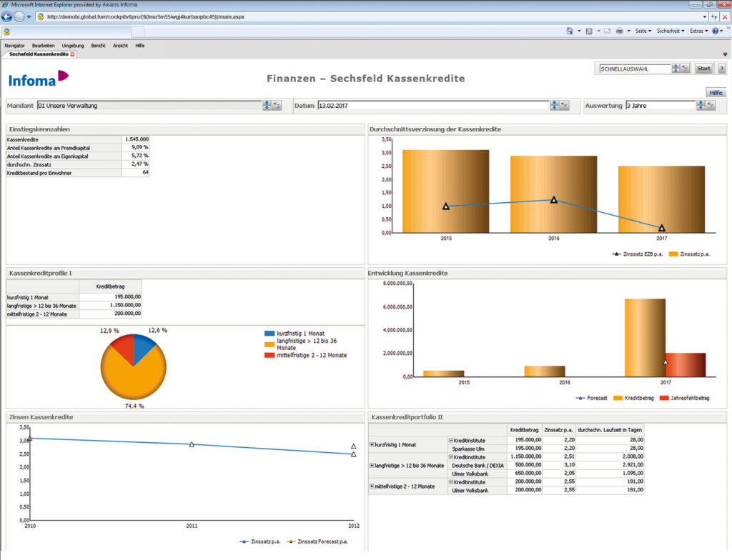Image resolution: width=732 pixels, height=560 pixels.
Task: Expand the kurzfristig 1 Monat row
Action: click(372, 444)
